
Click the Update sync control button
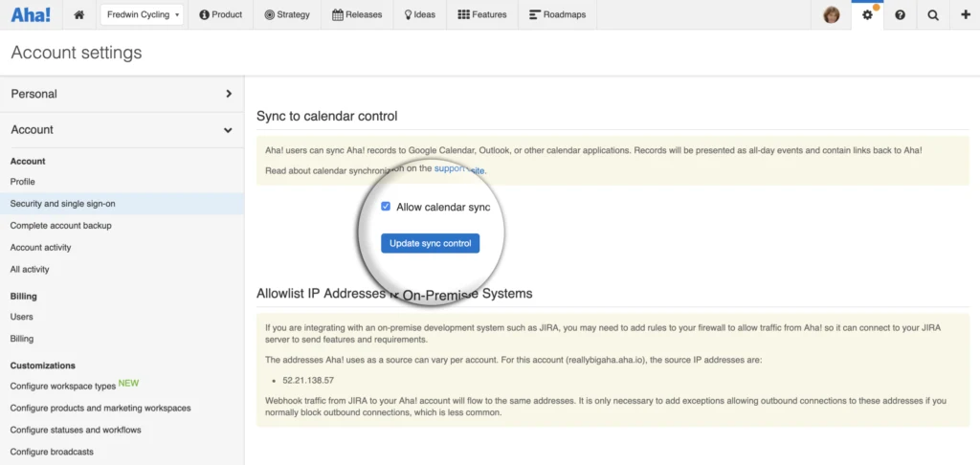430,243
